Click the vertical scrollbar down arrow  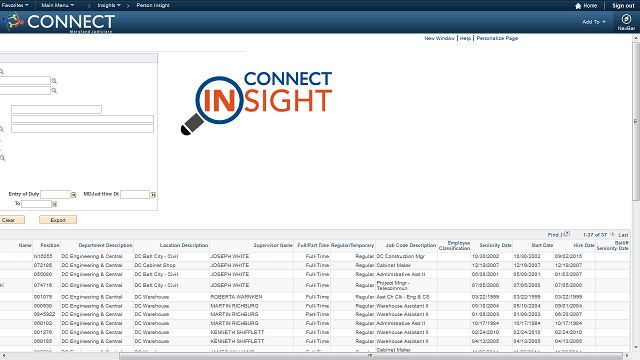click(636, 348)
